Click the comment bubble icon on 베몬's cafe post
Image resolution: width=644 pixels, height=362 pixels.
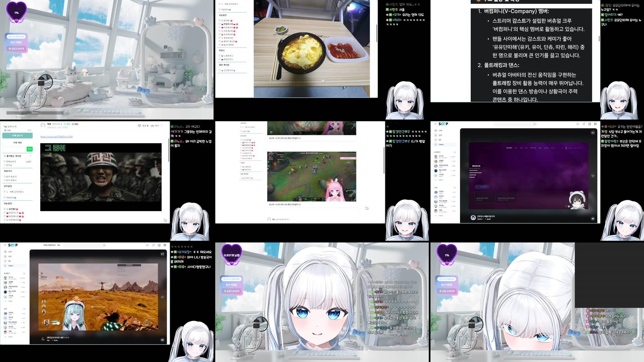(139, 126)
